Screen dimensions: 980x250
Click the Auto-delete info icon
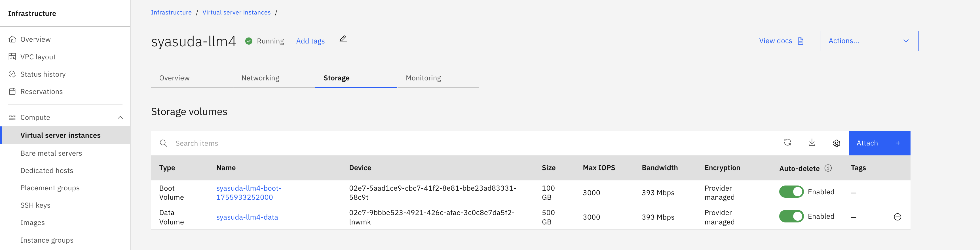click(828, 168)
